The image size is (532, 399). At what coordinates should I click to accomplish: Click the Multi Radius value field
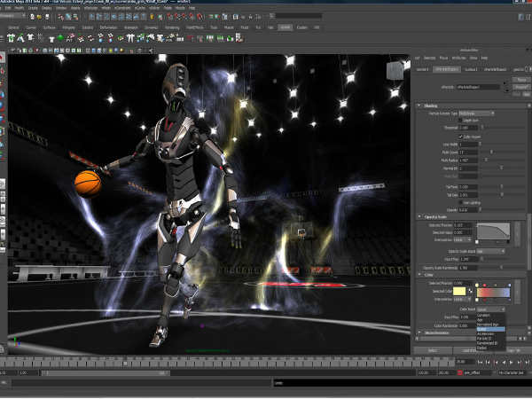point(468,160)
